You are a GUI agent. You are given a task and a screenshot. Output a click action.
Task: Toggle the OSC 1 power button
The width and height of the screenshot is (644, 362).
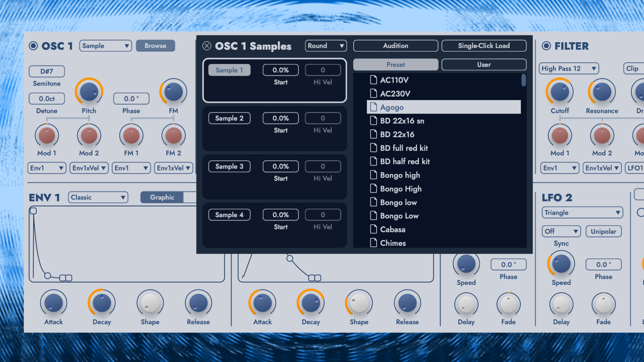pos(33,46)
